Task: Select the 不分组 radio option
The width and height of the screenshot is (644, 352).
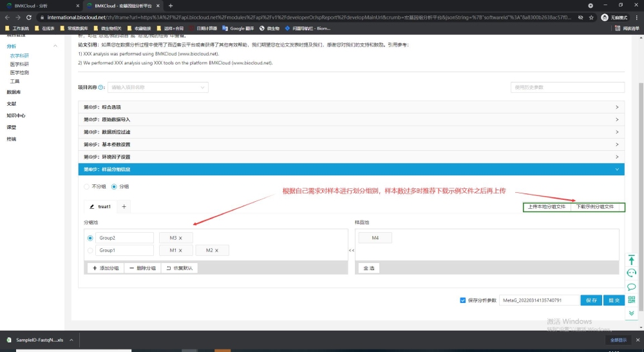Action: coord(88,186)
